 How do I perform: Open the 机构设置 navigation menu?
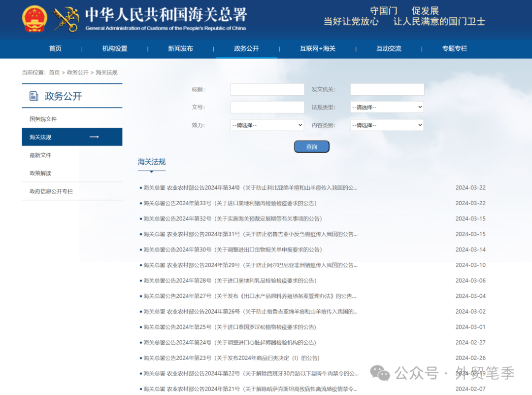(115, 48)
